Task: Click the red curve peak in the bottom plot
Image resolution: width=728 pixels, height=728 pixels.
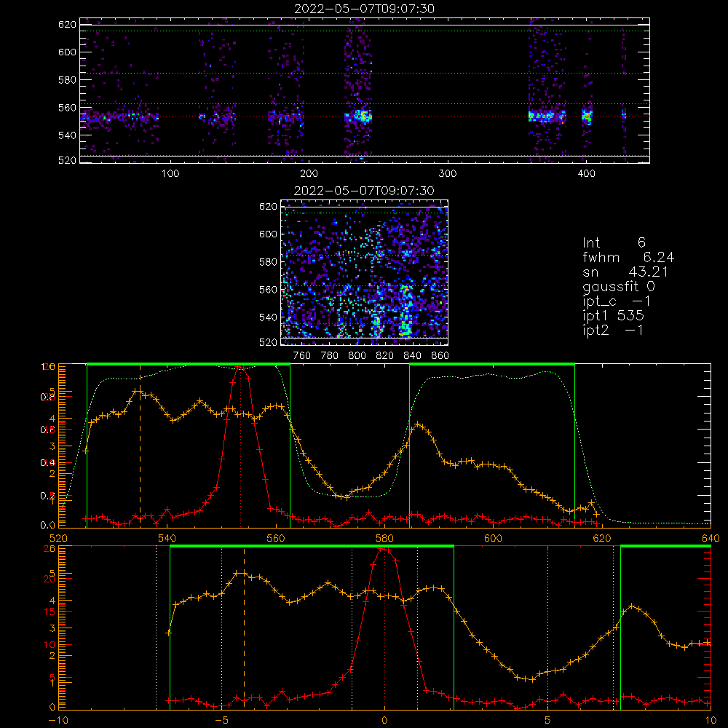Action: click(x=384, y=549)
